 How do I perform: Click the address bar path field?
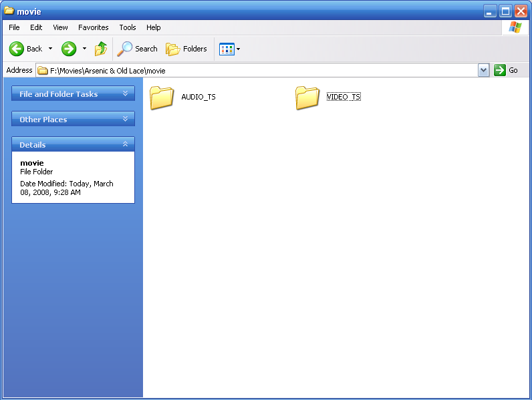click(x=257, y=71)
